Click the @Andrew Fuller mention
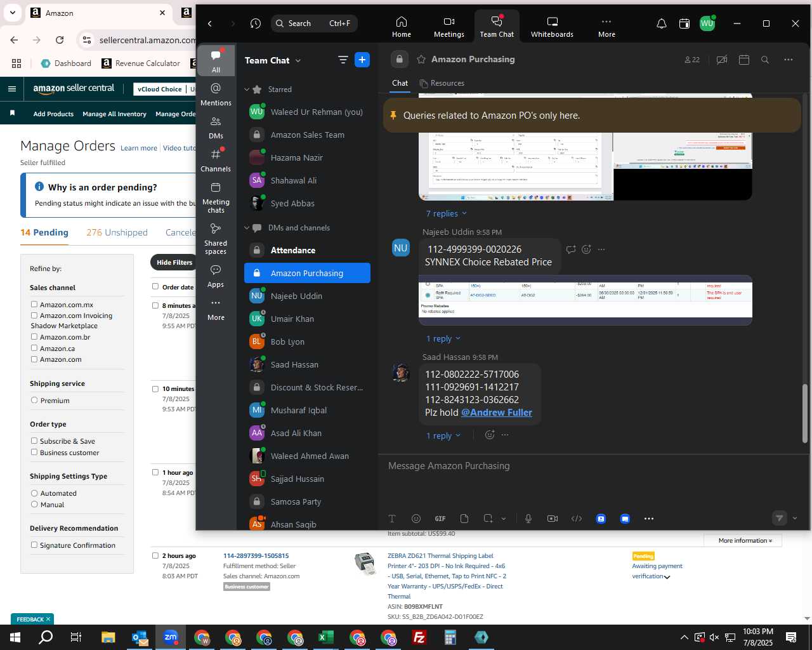Viewport: 812px width, 650px height. click(x=496, y=413)
